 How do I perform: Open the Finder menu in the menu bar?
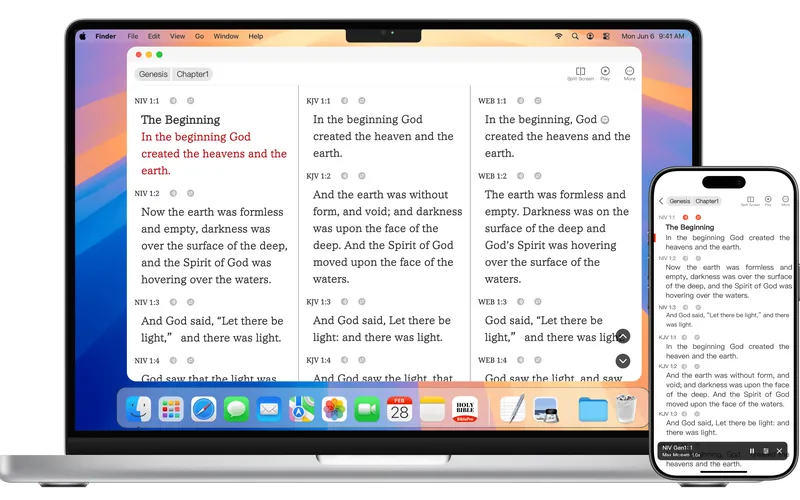(x=106, y=36)
